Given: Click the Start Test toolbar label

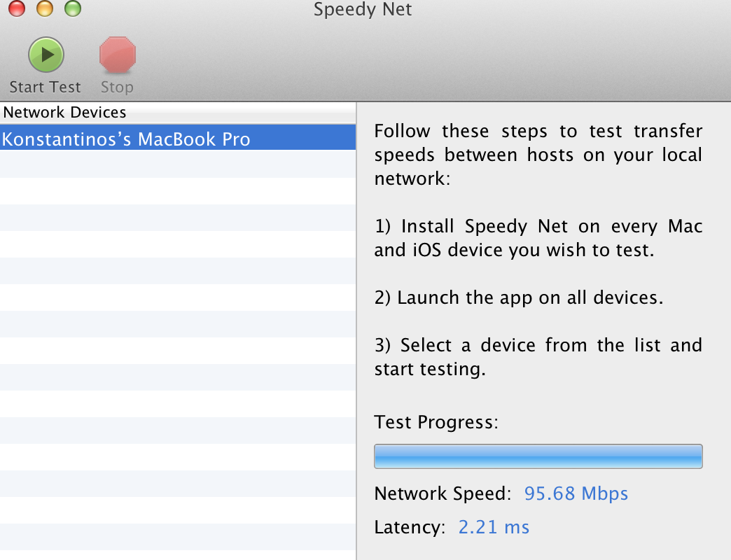Looking at the screenshot, I should coord(46,87).
